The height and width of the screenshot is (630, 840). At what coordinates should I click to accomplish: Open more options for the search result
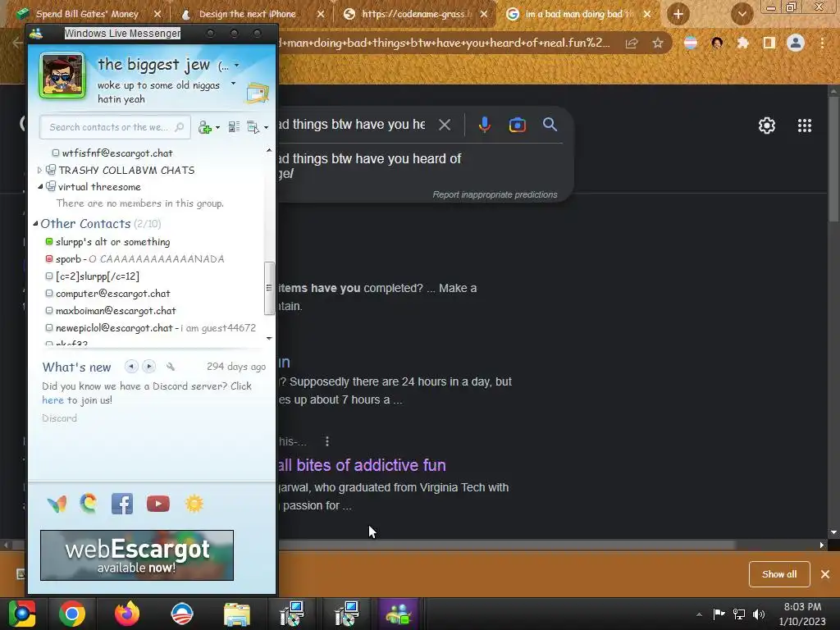point(326,441)
